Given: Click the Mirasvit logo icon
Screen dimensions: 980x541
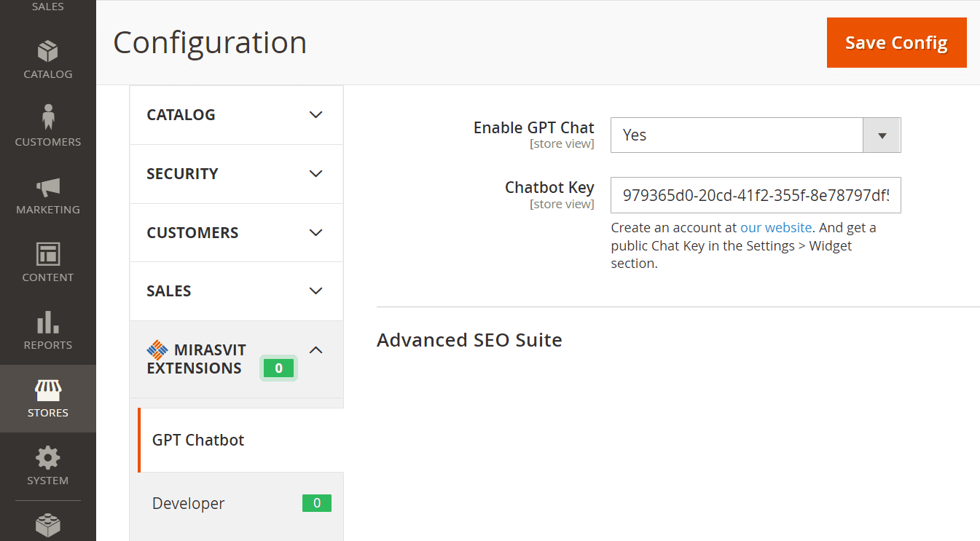Looking at the screenshot, I should [x=157, y=350].
